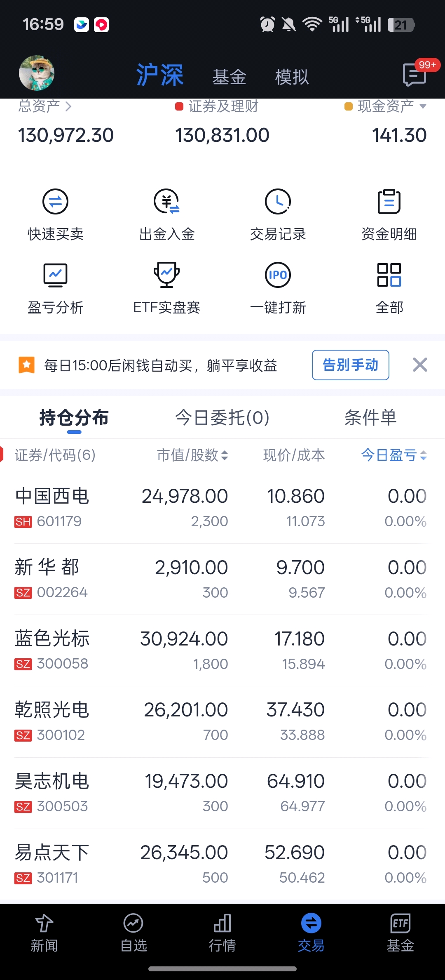Open messages icon with 99+ badge

[x=415, y=74]
